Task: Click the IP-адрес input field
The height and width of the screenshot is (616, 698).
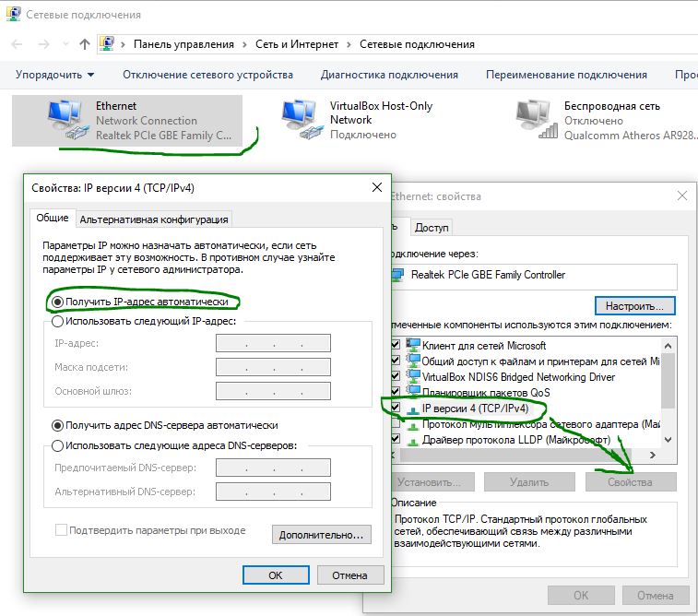Action: point(273,343)
